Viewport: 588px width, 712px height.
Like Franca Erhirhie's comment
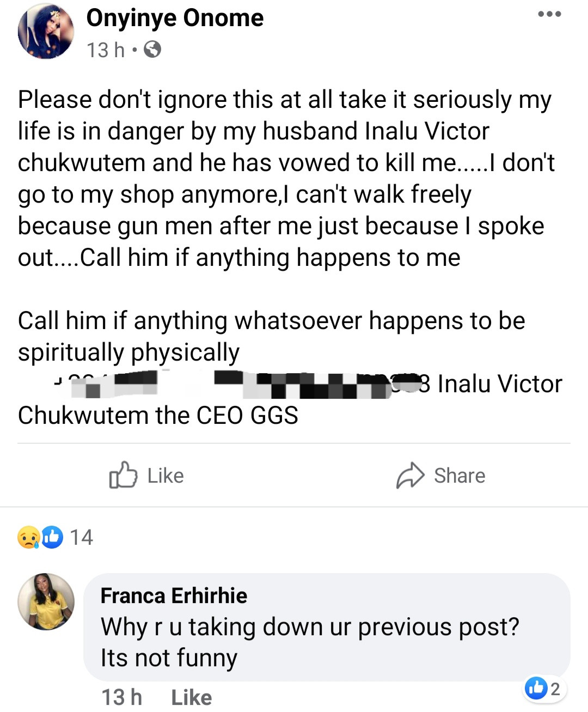(x=191, y=697)
